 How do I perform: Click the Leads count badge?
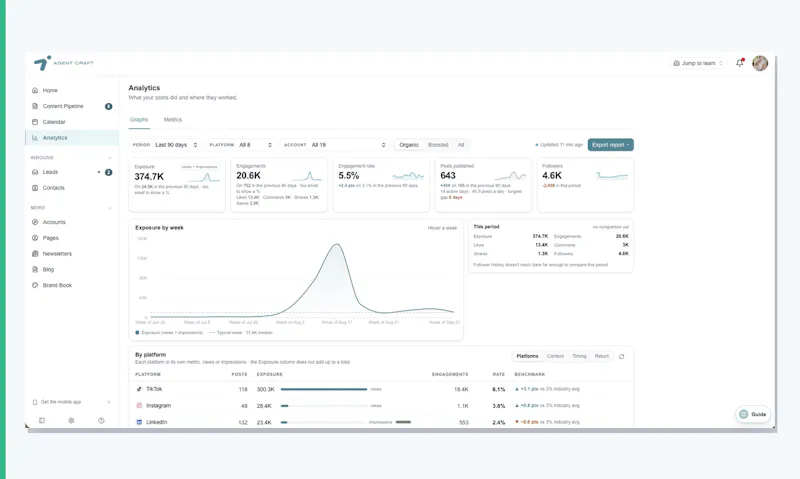(x=108, y=172)
